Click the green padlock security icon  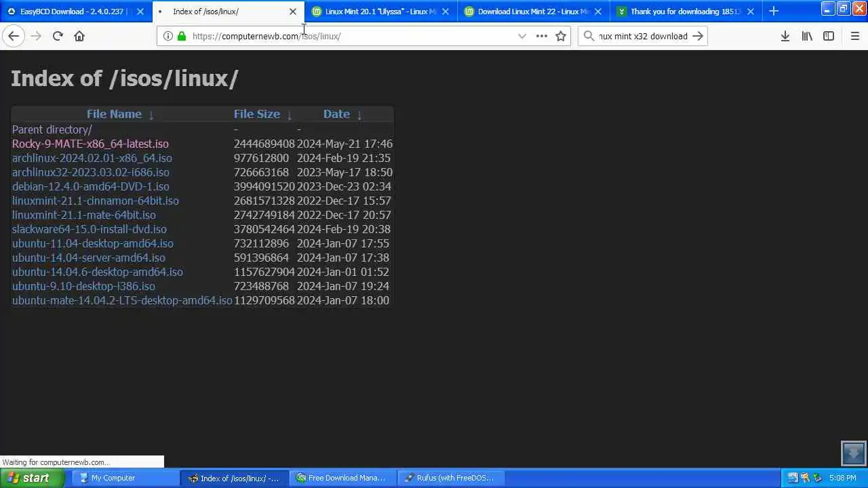pyautogui.click(x=182, y=36)
